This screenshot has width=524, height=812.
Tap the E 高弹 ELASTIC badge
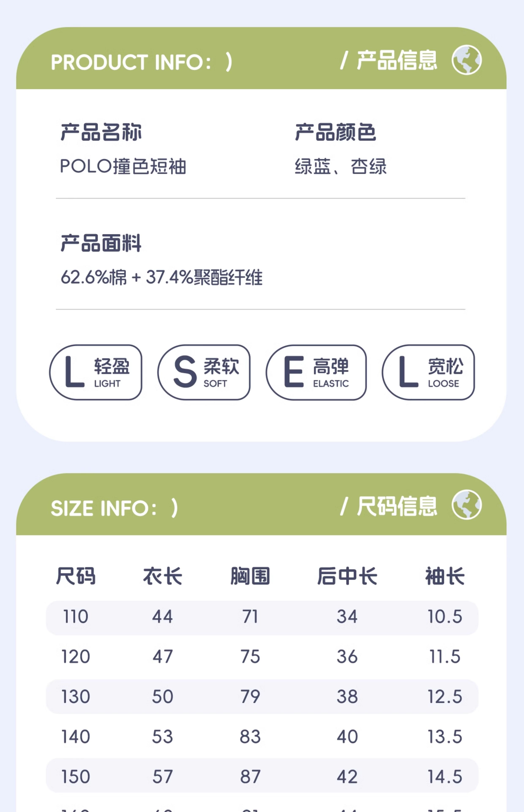point(316,372)
